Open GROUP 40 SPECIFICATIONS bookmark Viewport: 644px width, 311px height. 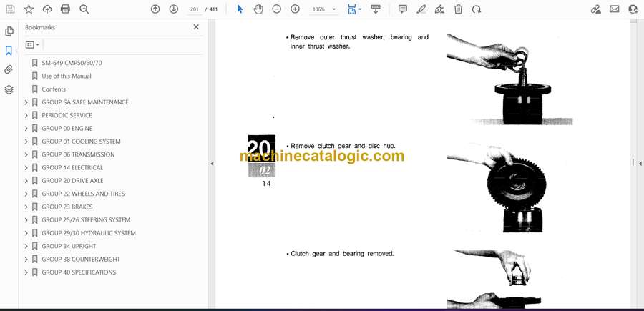pos(79,272)
